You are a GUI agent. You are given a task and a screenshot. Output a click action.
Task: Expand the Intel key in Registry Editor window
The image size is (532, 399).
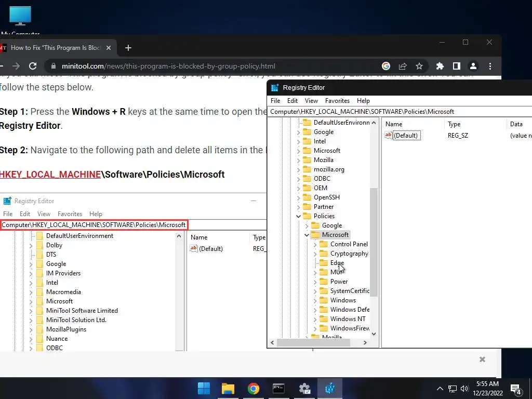298,141
